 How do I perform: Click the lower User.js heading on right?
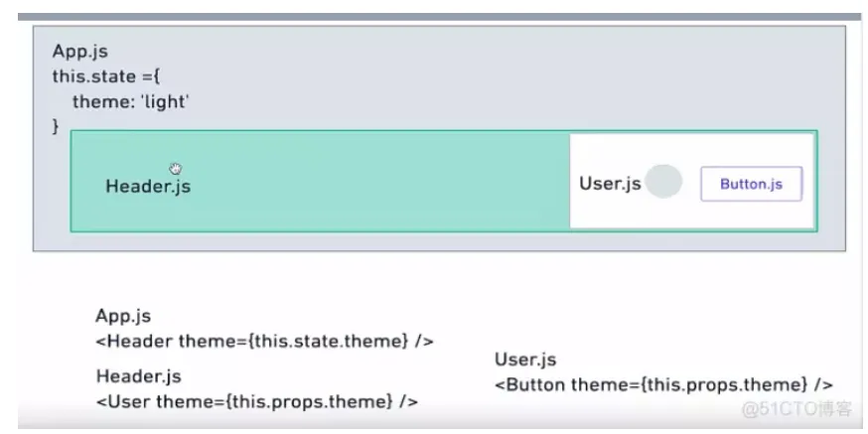click(x=525, y=360)
